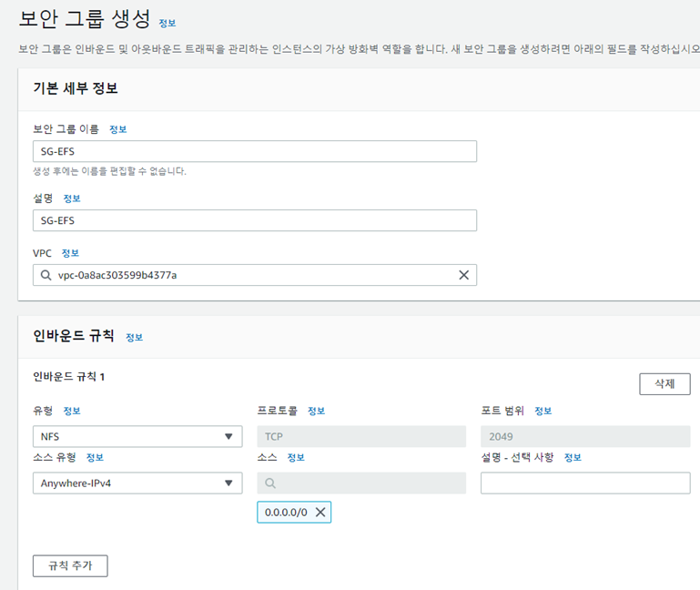
Task: Click the 생성 후에는 이름을 편집할 수 없습니다 hint
Action: click(x=110, y=171)
